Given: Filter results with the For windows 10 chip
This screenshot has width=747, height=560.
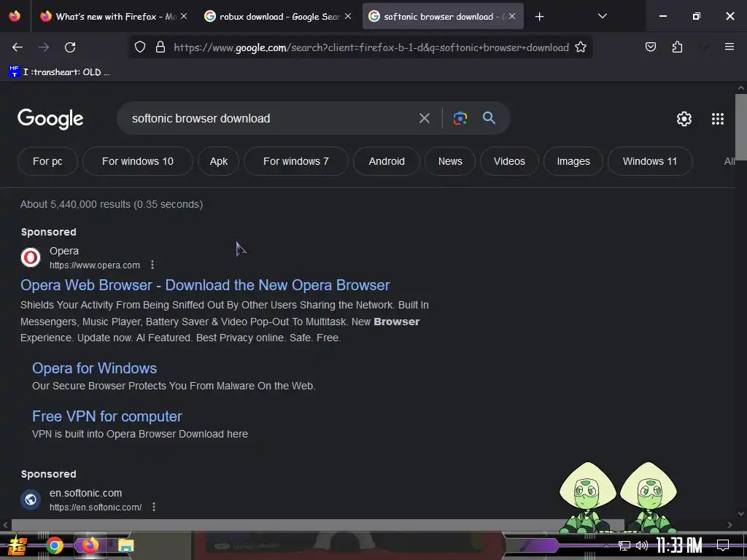Looking at the screenshot, I should point(138,161).
